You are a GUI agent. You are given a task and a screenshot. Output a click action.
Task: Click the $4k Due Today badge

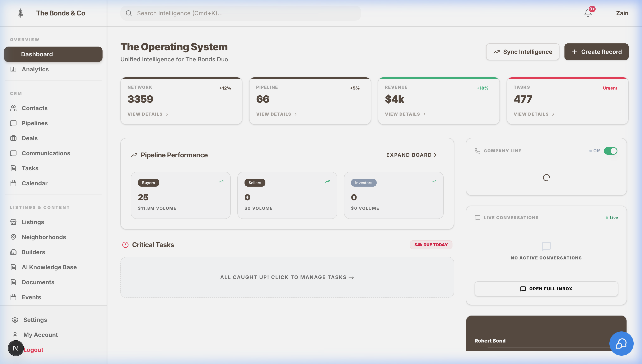tap(431, 245)
